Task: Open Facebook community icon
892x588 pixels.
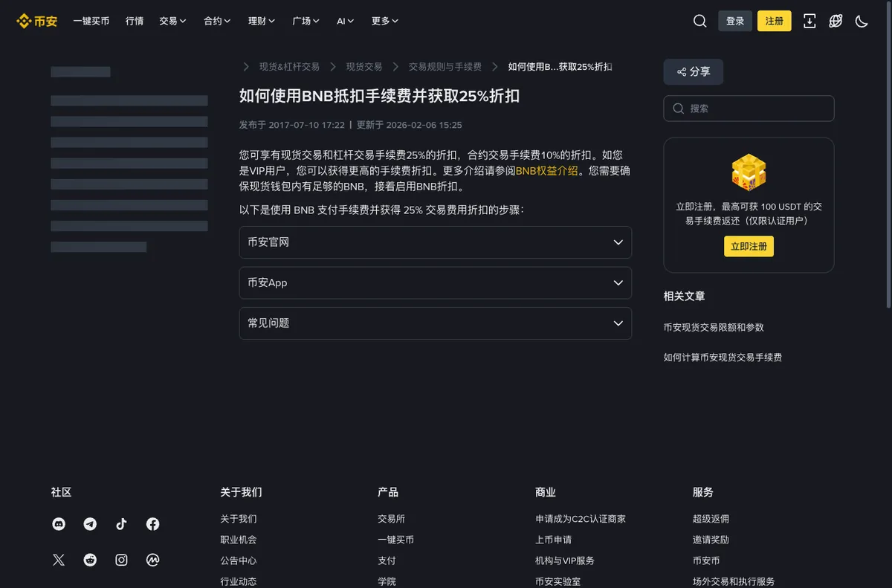Action: (152, 524)
